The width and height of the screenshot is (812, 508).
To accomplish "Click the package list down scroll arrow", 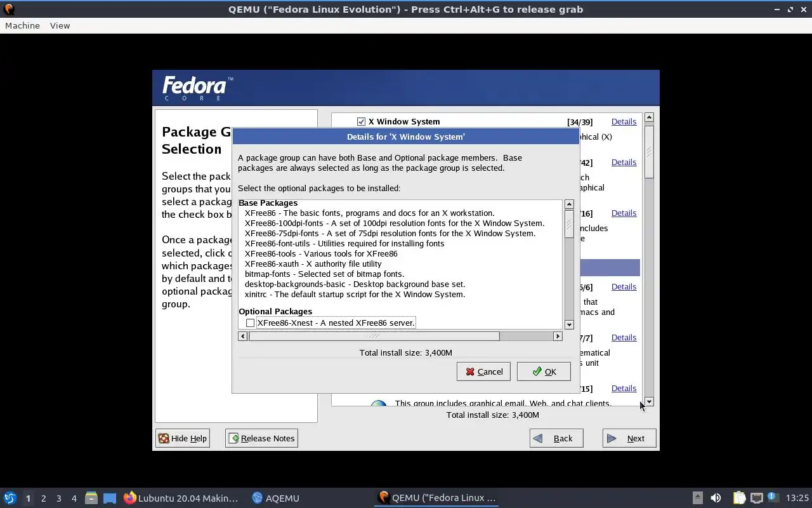I will (x=569, y=324).
